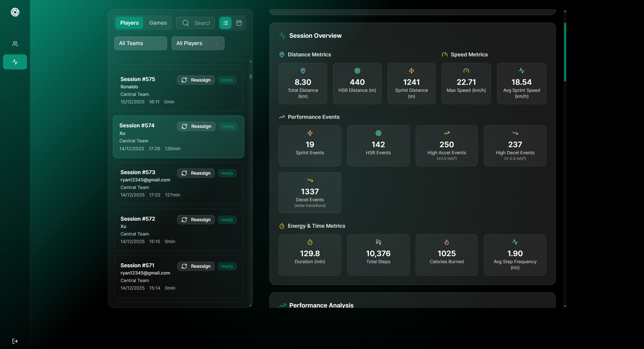Click the Distance Metrics location pin icon

[282, 55]
